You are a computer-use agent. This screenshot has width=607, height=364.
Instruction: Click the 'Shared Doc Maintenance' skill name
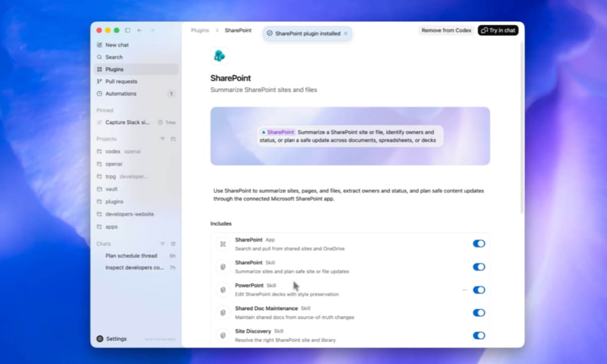tap(266, 308)
